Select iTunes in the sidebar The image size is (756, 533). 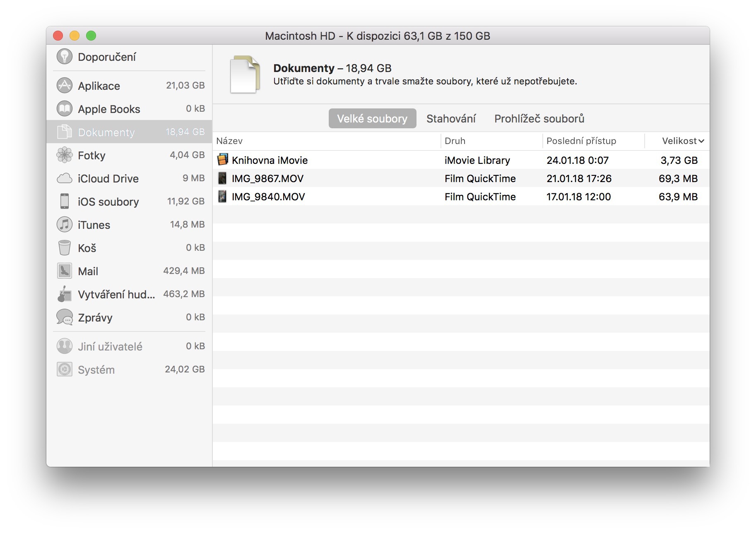[129, 225]
